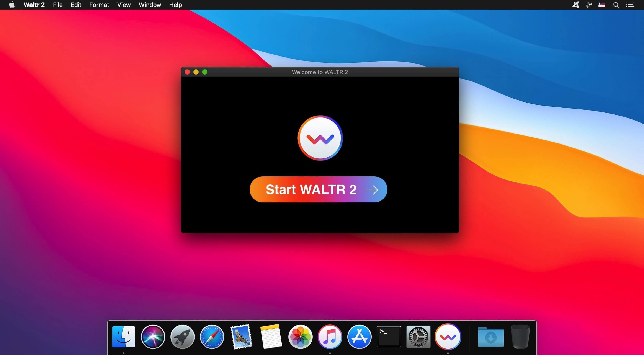Image resolution: width=644 pixels, height=355 pixels.
Task: Open the Apple menu
Action: (x=12, y=5)
